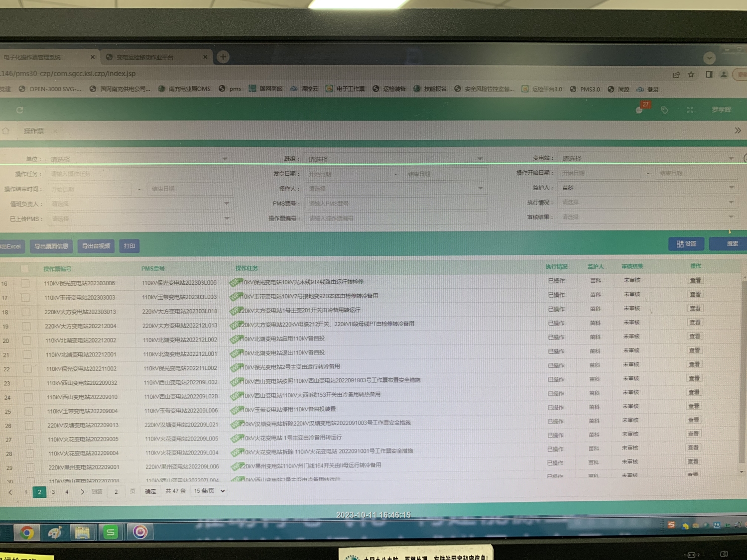Toggle fullscreen icon in green header
Viewport: 747px width, 560px height.
[x=690, y=110]
